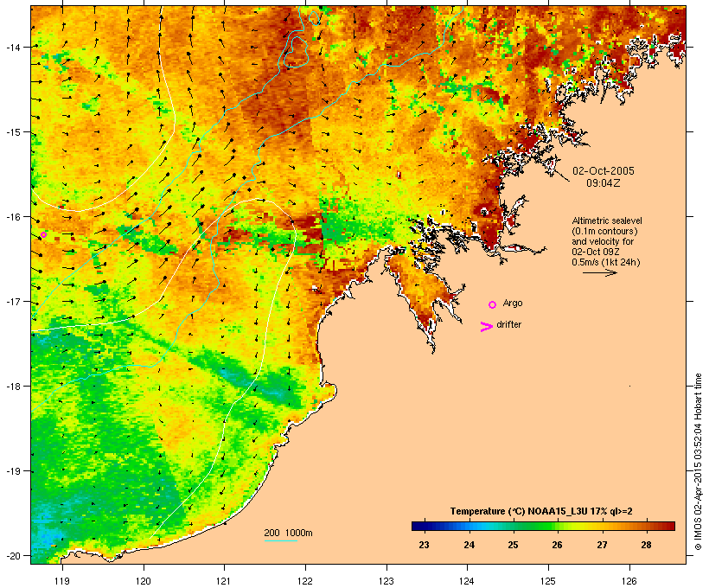Click the time label 09:04Z
Image resolution: width=709 pixels, height=588 pixels.
pyautogui.click(x=604, y=183)
